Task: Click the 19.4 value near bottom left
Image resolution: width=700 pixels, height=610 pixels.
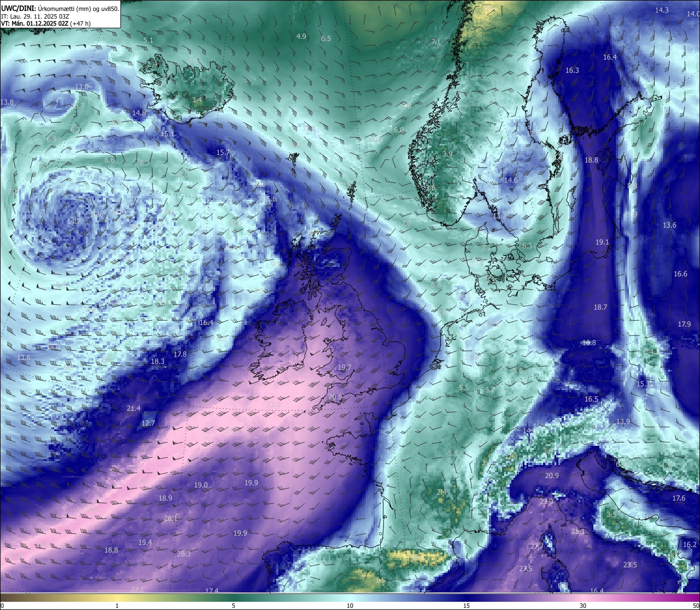Action: (145, 543)
